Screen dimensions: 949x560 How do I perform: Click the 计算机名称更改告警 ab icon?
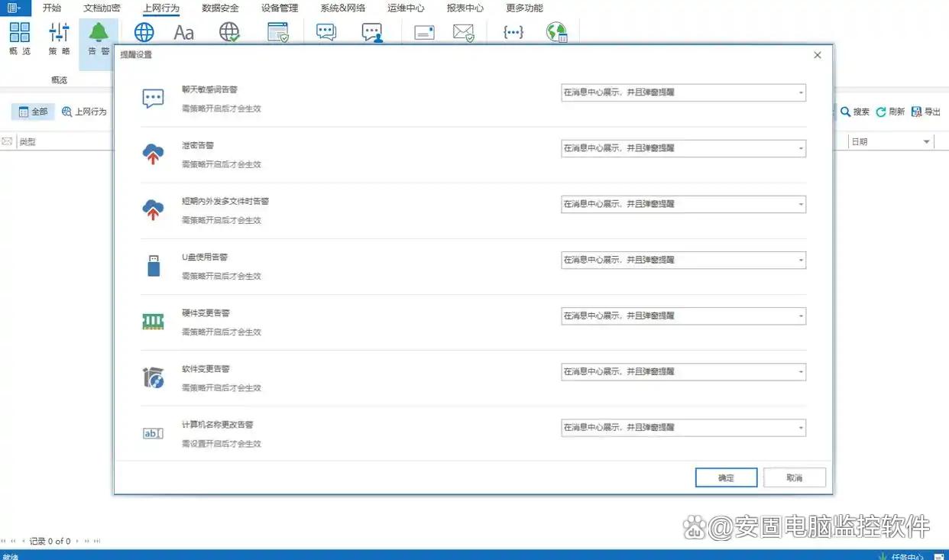coord(154,433)
